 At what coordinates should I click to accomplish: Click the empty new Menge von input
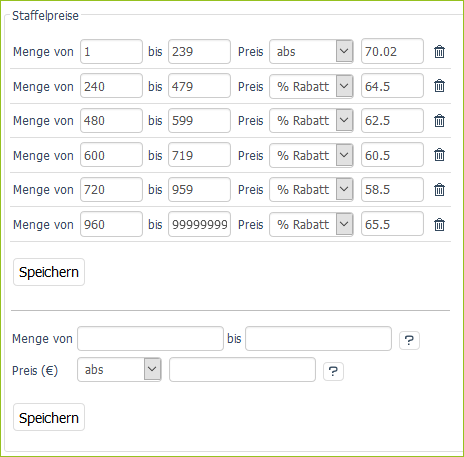click(150, 338)
